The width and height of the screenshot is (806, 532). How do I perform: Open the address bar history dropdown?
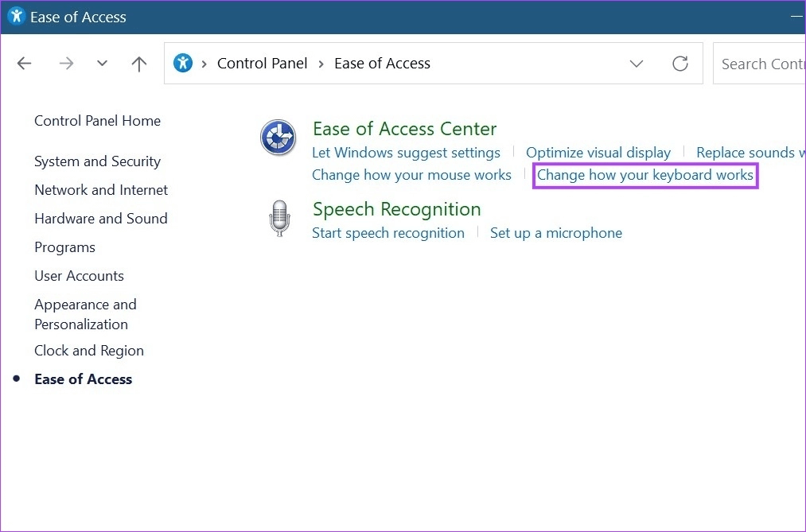coord(637,63)
